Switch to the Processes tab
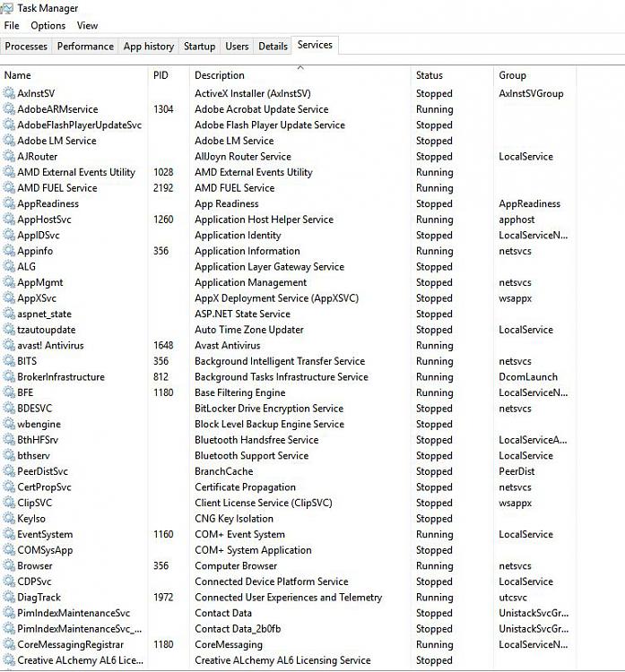 click(26, 46)
